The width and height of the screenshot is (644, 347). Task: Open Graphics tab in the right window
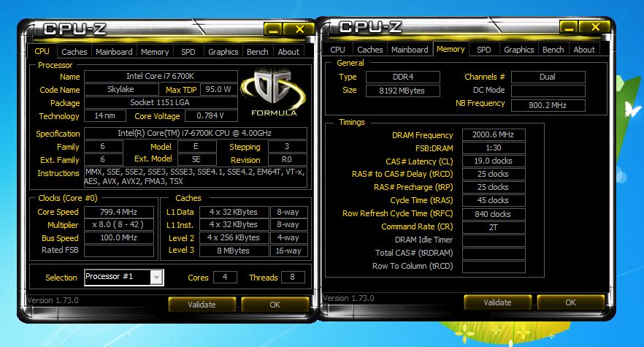pyautogui.click(x=518, y=50)
